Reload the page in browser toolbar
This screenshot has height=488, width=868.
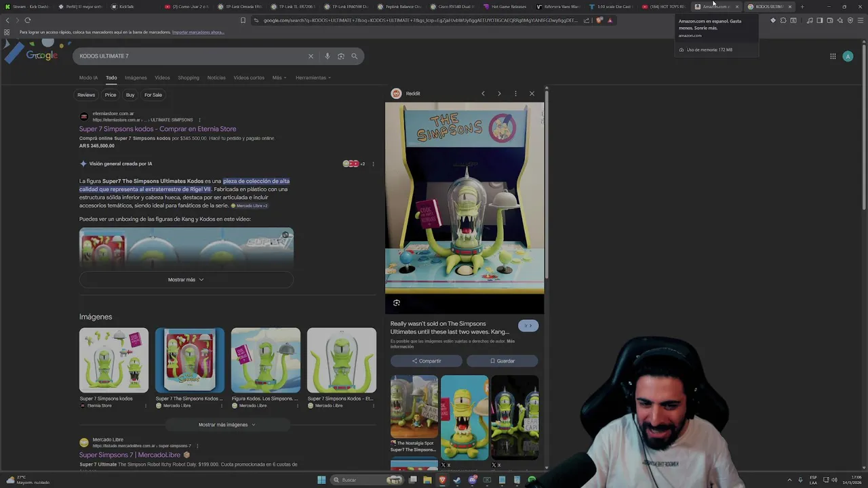(x=28, y=20)
